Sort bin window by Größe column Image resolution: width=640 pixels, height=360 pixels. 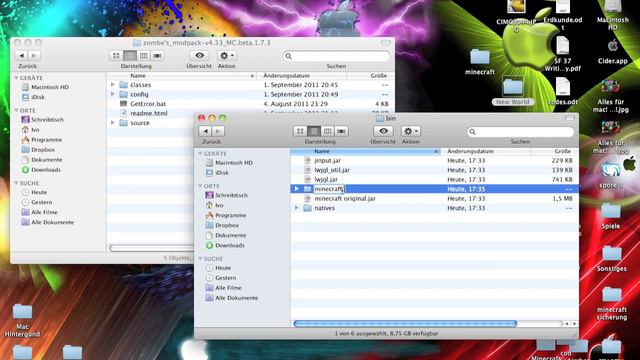coord(555,151)
